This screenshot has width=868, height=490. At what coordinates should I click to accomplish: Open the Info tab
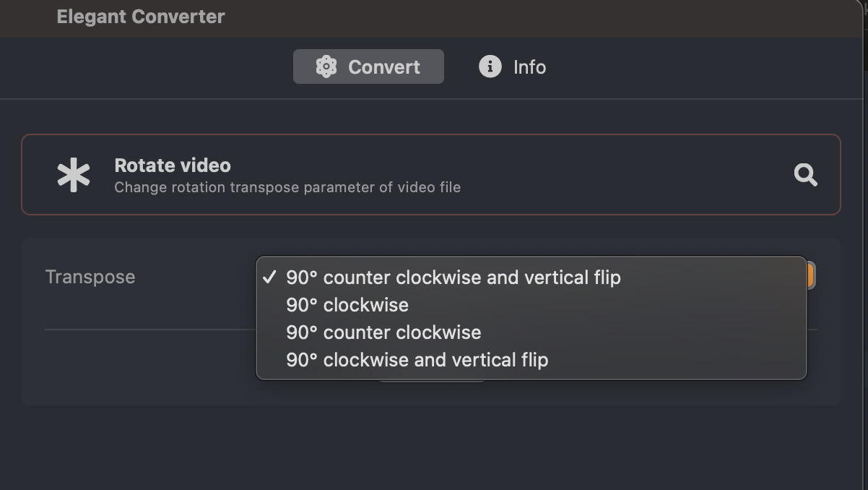(513, 66)
